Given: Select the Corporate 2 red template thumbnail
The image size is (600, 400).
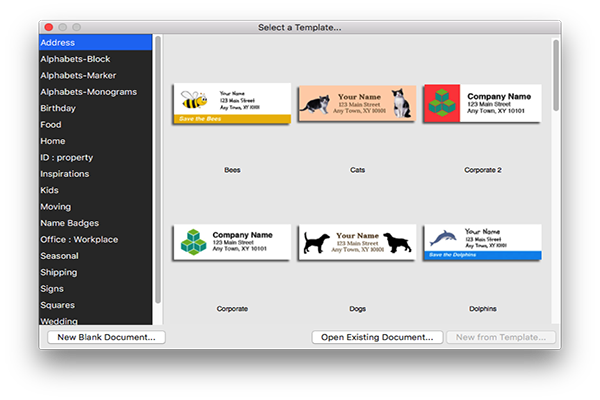Looking at the screenshot, I should click(x=483, y=103).
